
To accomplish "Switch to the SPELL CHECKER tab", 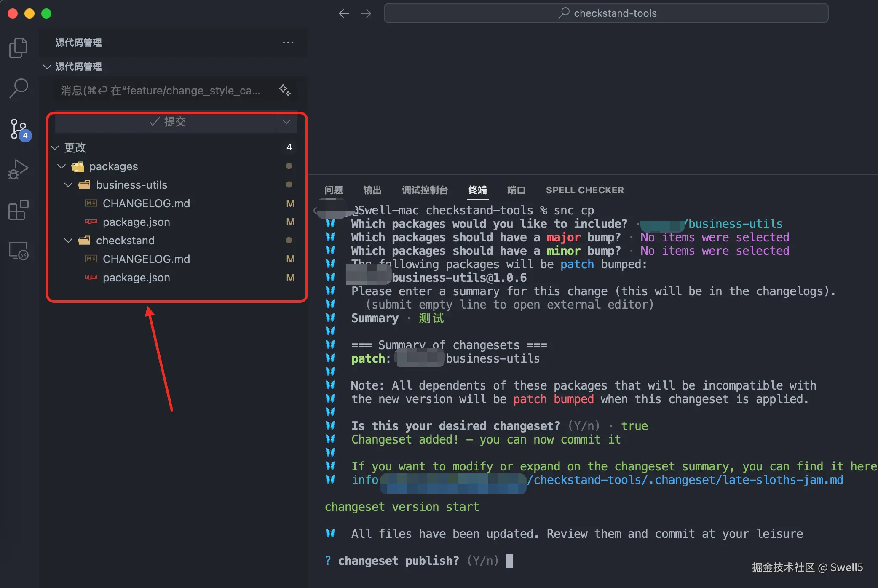I will (x=584, y=190).
